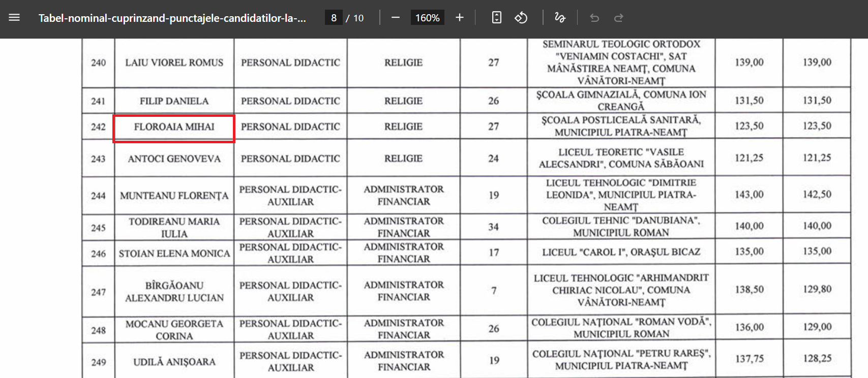This screenshot has width=868, height=378.
Task: Select row number 247
Action: tap(98, 292)
